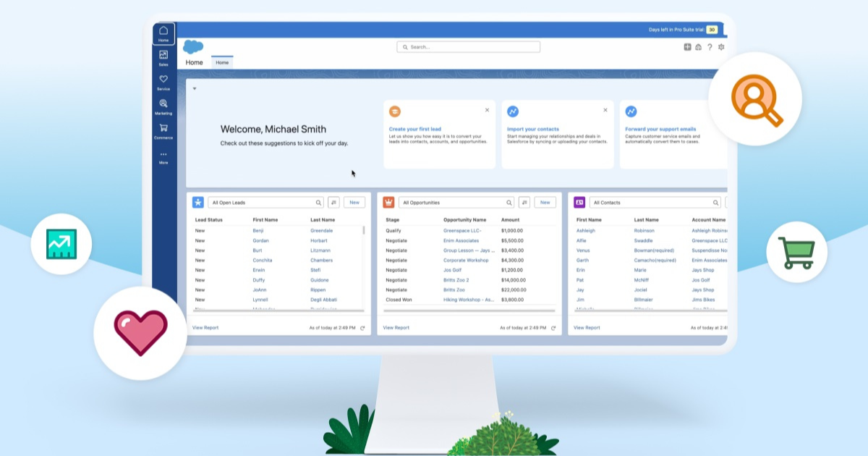The height and width of the screenshot is (456, 868).
Task: Click the $22,000.00 amount cell
Action: pyautogui.click(x=514, y=290)
